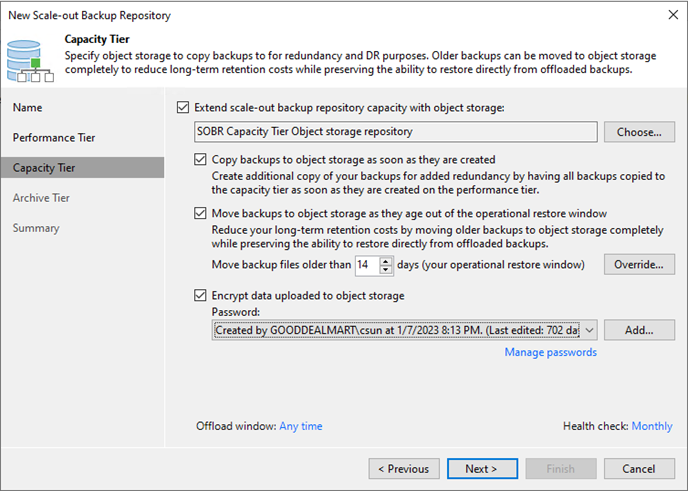Select the Capacity Tier step
The image size is (688, 491).
click(82, 168)
